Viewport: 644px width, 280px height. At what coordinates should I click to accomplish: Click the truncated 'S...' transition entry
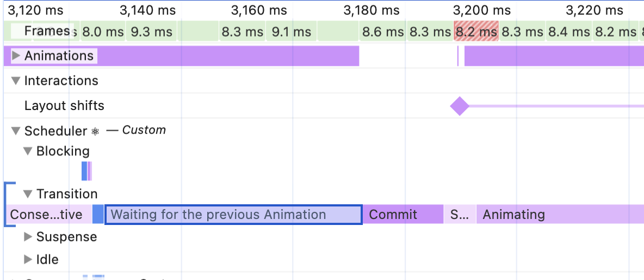460,215
